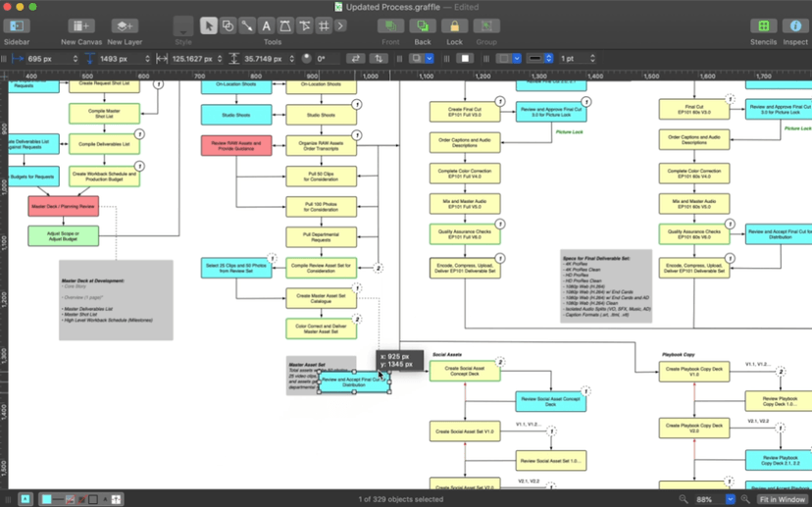The width and height of the screenshot is (812, 507).
Task: Click the selection style icon in bottom bar
Action: 25,499
